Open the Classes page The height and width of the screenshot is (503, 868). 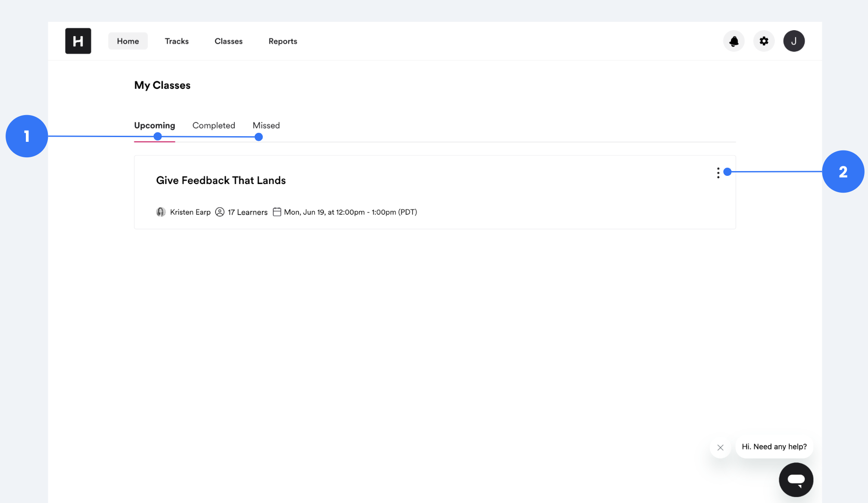tap(228, 41)
